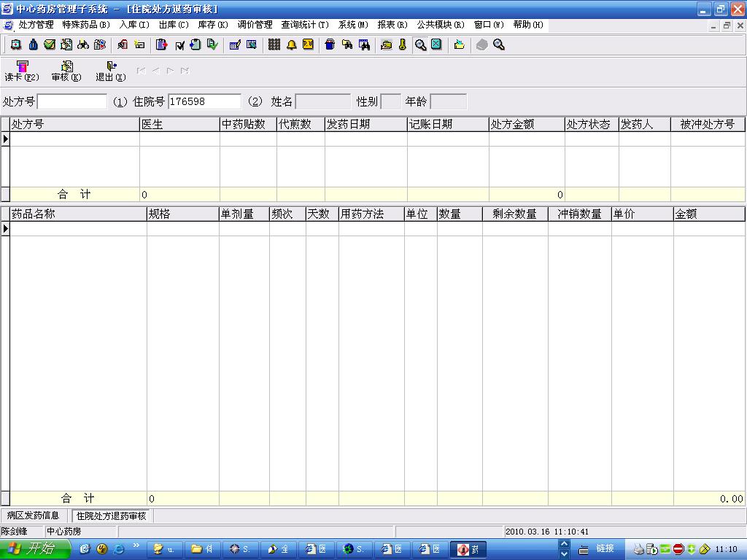Click the rightmost magnifier icon in toolbar

pos(499,44)
